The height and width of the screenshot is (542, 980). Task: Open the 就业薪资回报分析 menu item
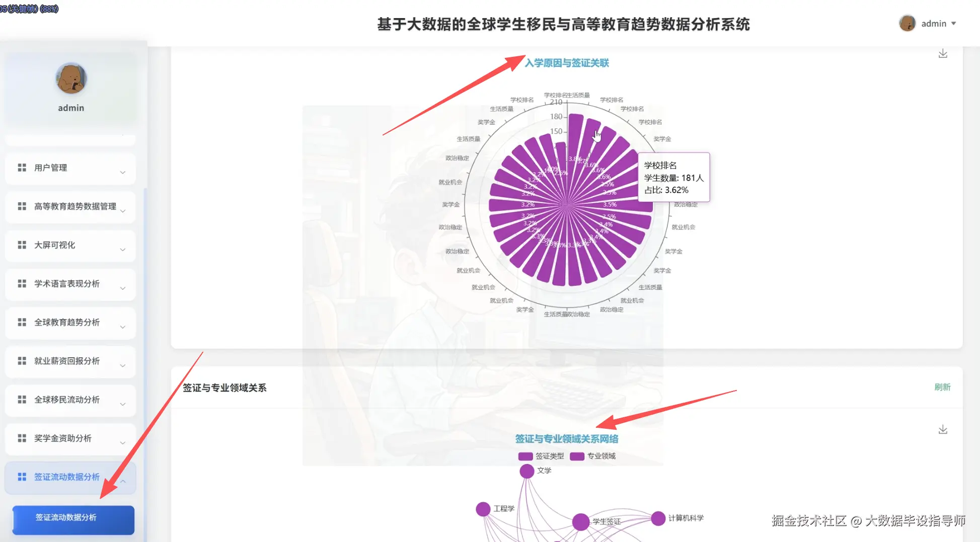click(x=67, y=361)
